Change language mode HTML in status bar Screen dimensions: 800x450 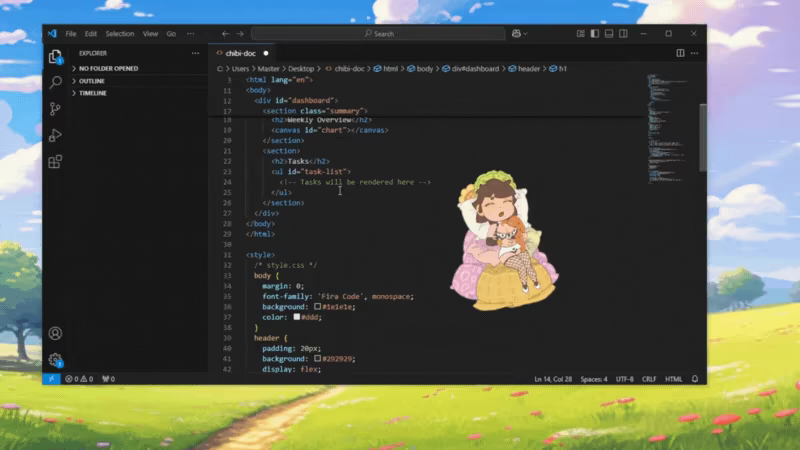[x=673, y=379]
